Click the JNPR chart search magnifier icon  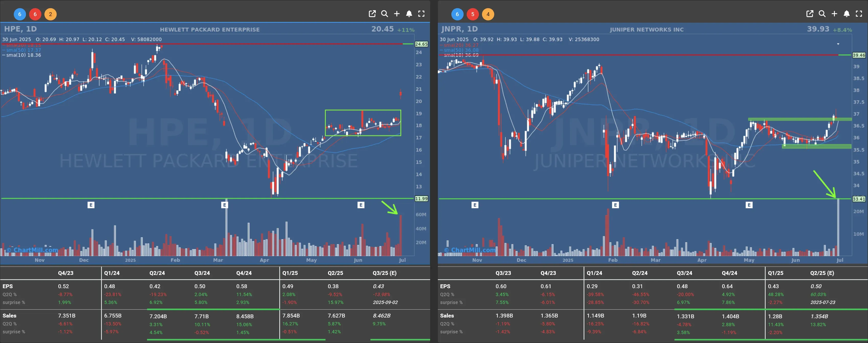point(822,14)
